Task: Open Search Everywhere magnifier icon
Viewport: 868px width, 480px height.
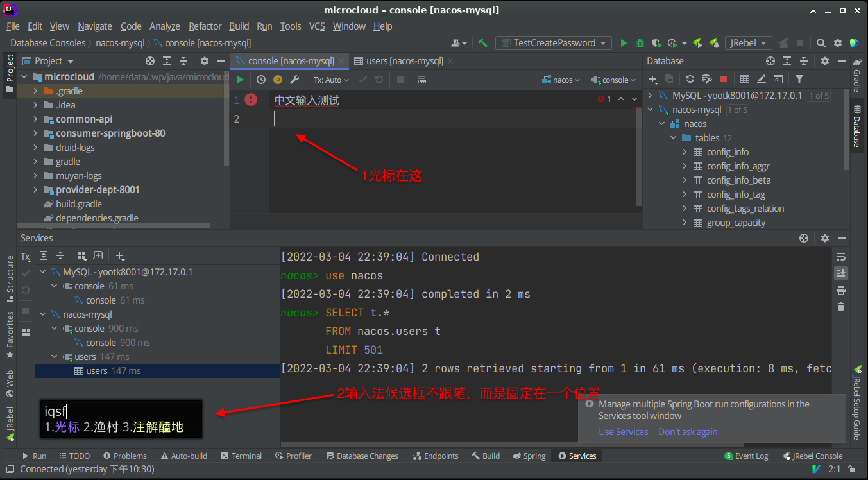Action: (821, 43)
